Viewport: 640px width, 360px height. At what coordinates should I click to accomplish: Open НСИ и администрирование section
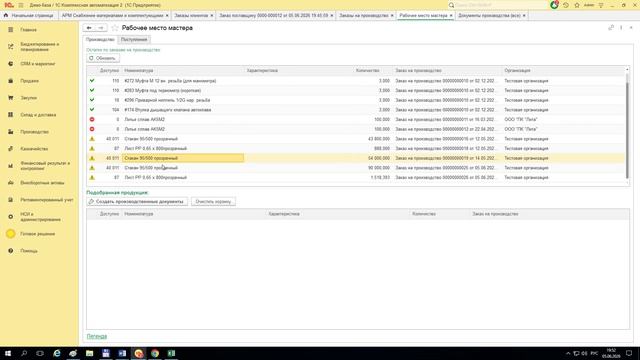click(40, 217)
